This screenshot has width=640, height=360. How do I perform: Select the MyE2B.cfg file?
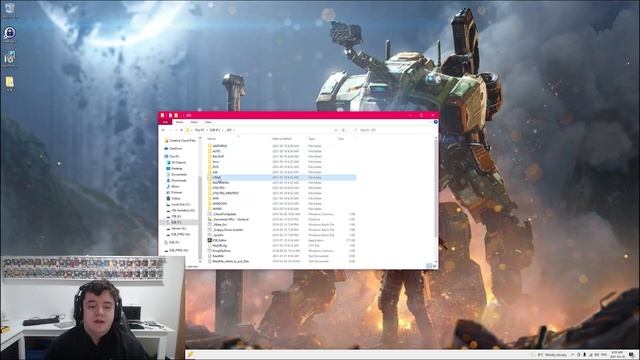(282, 245)
